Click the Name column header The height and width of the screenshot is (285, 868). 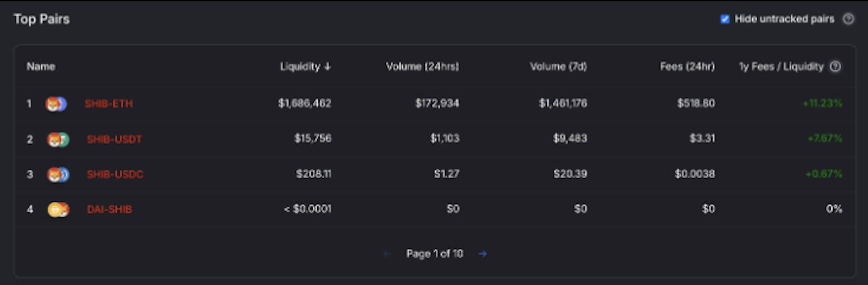tap(41, 67)
